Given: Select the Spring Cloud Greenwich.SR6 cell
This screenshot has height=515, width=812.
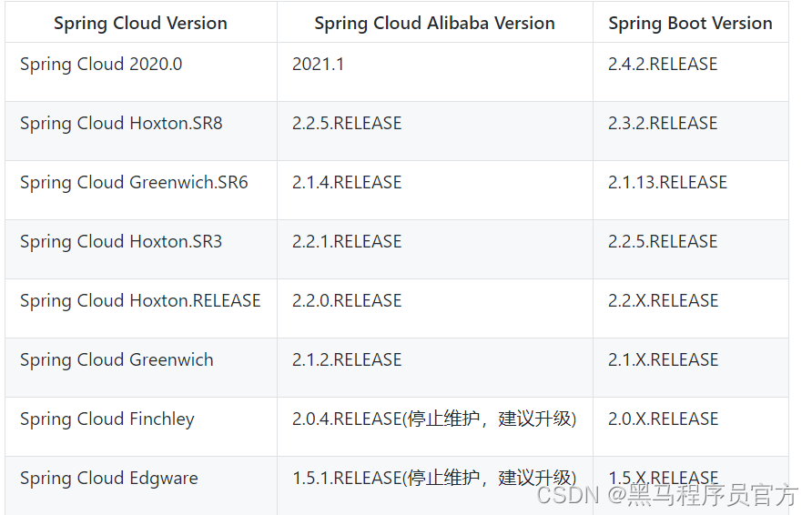Looking at the screenshot, I should [134, 183].
